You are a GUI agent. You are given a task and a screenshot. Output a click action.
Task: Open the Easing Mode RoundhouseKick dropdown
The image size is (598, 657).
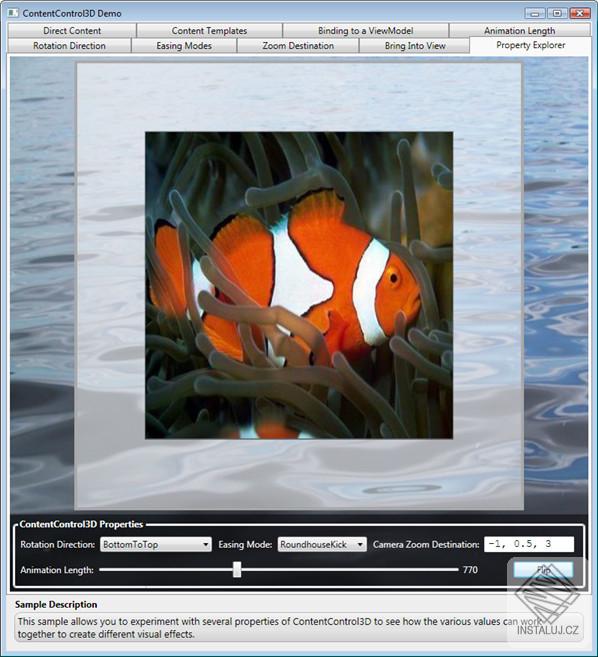pyautogui.click(x=322, y=545)
